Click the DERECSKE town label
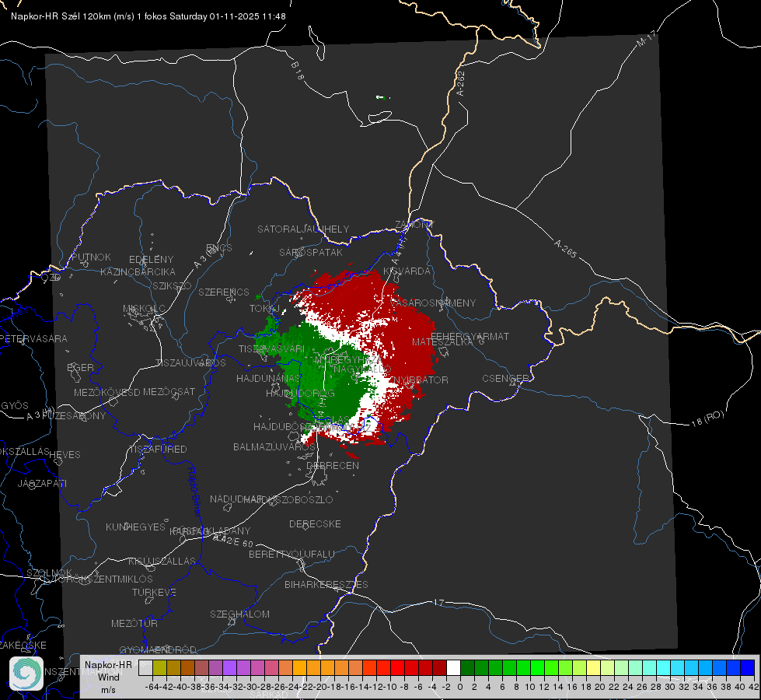761x700 pixels. (315, 523)
